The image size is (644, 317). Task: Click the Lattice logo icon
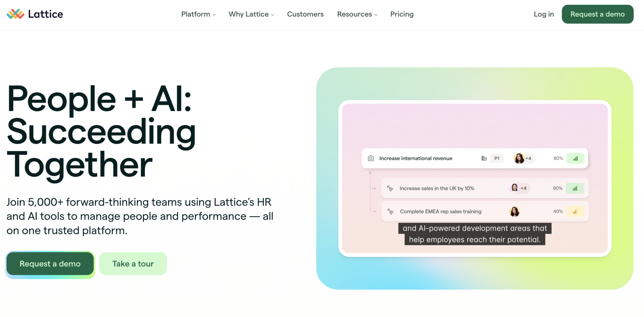click(15, 14)
